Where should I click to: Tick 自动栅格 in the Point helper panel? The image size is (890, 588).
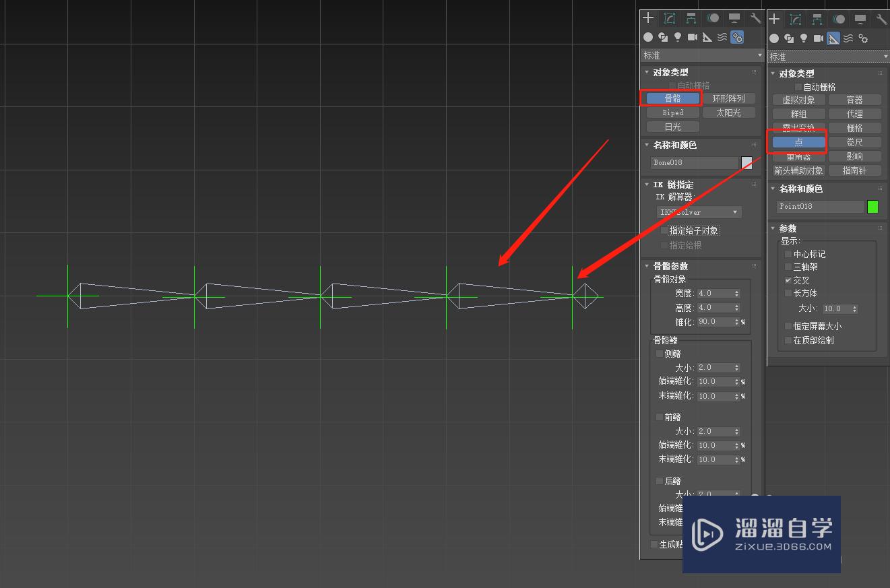click(x=798, y=87)
